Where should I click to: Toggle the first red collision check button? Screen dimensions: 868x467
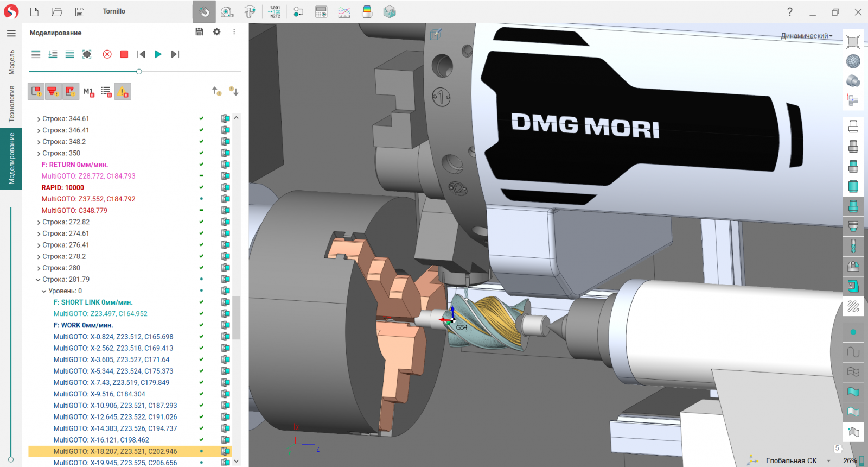pyautogui.click(x=36, y=92)
